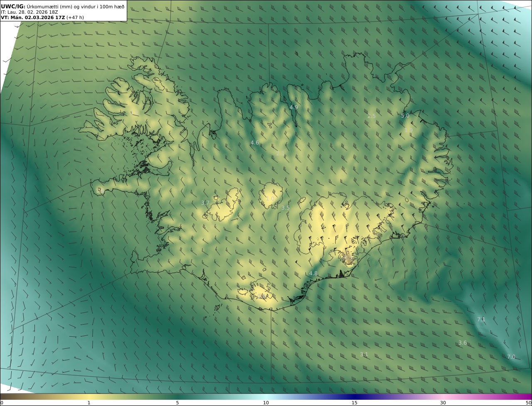The height and width of the screenshot is (406, 532).
Task: Click the 4.8 value label near south coast
Action: coord(313,273)
